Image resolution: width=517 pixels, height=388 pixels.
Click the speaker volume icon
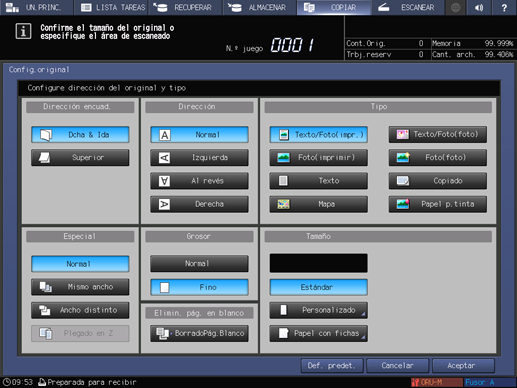point(479,7)
